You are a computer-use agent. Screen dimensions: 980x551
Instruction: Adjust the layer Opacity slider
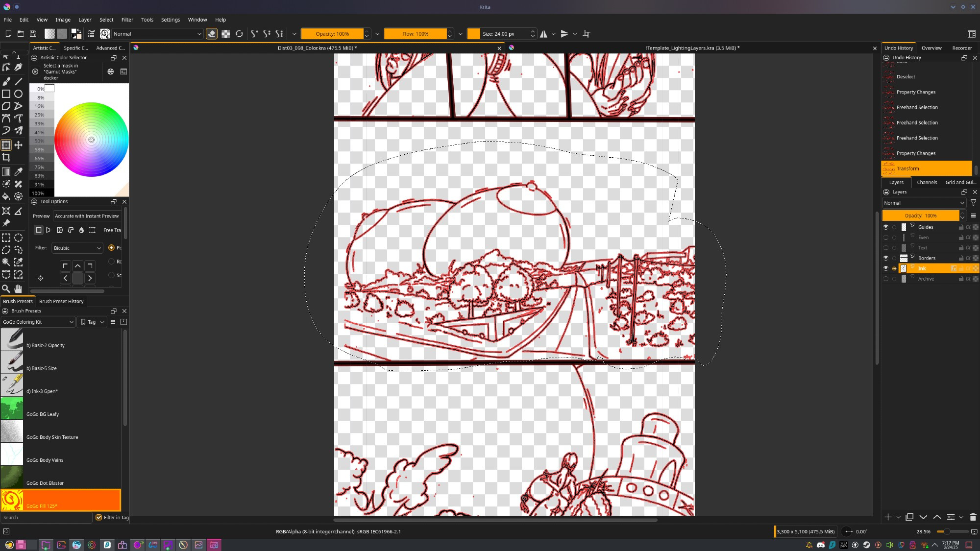tap(920, 216)
